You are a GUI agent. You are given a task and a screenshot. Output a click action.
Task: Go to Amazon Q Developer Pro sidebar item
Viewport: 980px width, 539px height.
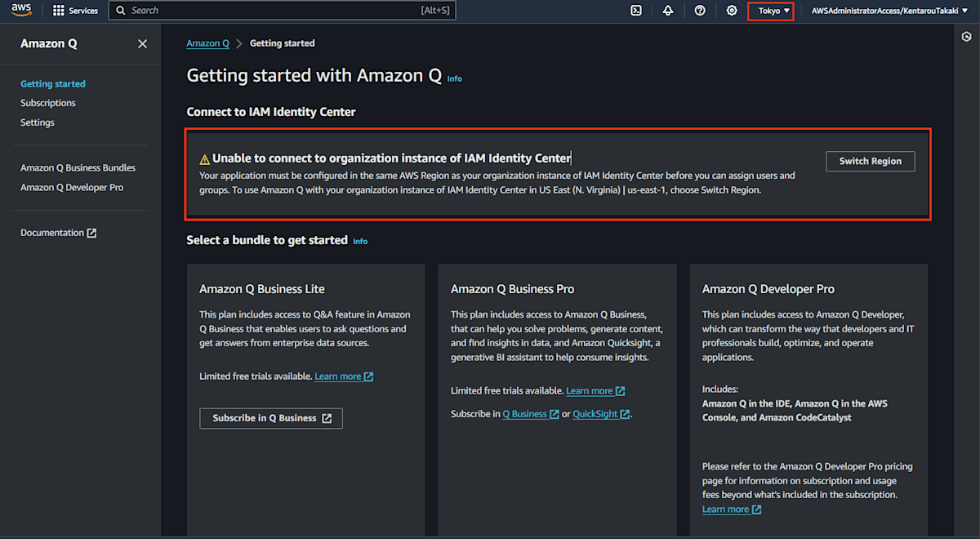coord(72,188)
